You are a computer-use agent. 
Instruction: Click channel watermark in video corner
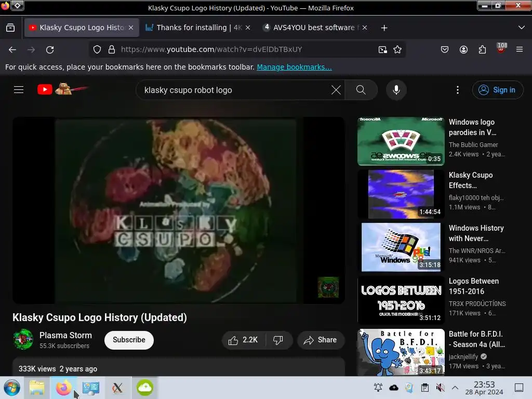(328, 287)
